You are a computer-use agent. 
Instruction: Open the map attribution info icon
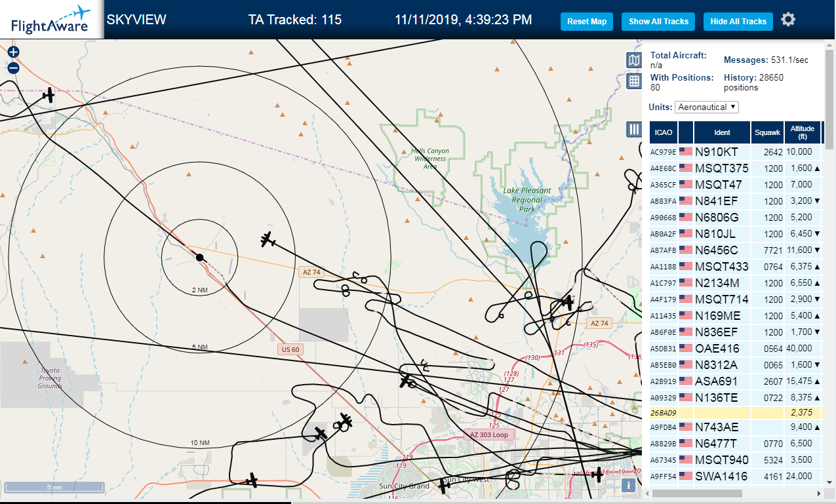click(628, 485)
